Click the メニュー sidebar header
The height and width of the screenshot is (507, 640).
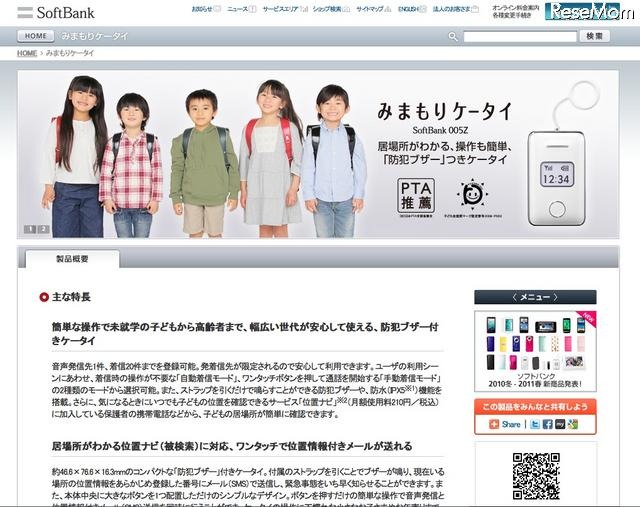pyautogui.click(x=535, y=297)
